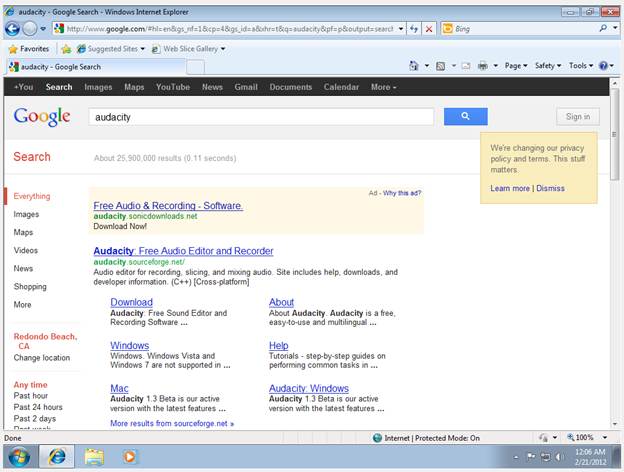The image size is (624, 472).
Task: Click More results from sourceforge.net
Action: pyautogui.click(x=172, y=423)
